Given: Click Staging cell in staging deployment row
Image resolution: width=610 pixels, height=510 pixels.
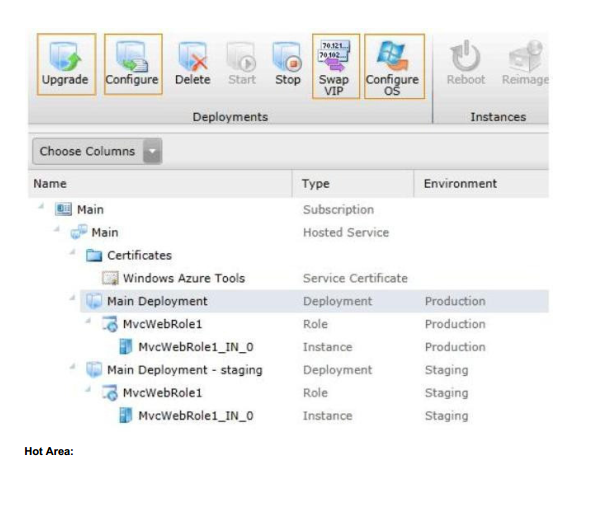Looking at the screenshot, I should click(x=447, y=370).
